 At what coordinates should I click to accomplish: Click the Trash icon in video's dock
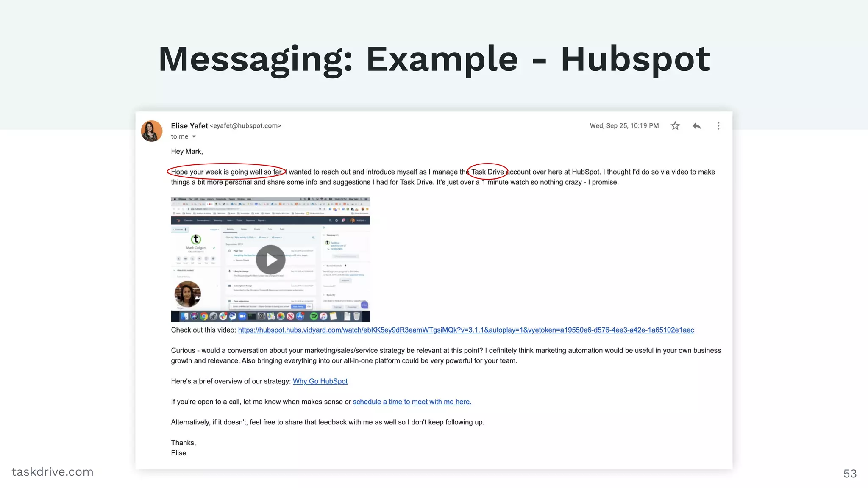pyautogui.click(x=356, y=316)
